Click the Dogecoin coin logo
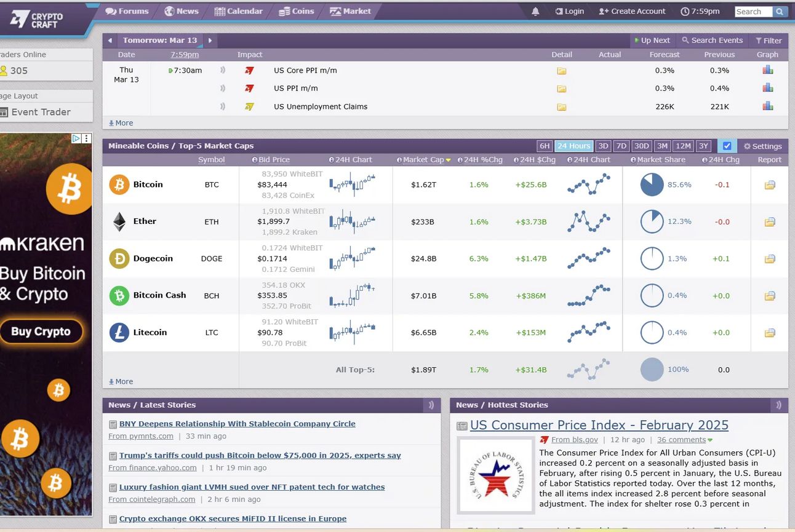Image resolution: width=795 pixels, height=532 pixels. 119,258
